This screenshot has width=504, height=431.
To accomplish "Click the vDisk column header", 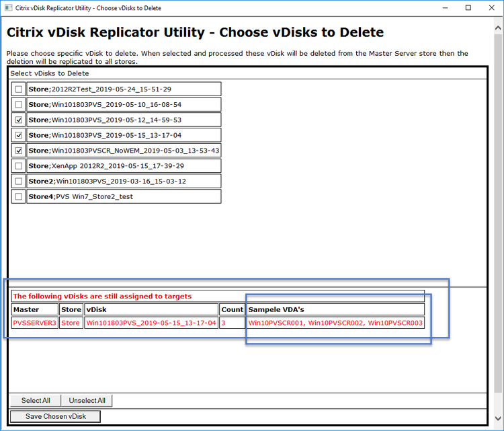I will 151,309.
